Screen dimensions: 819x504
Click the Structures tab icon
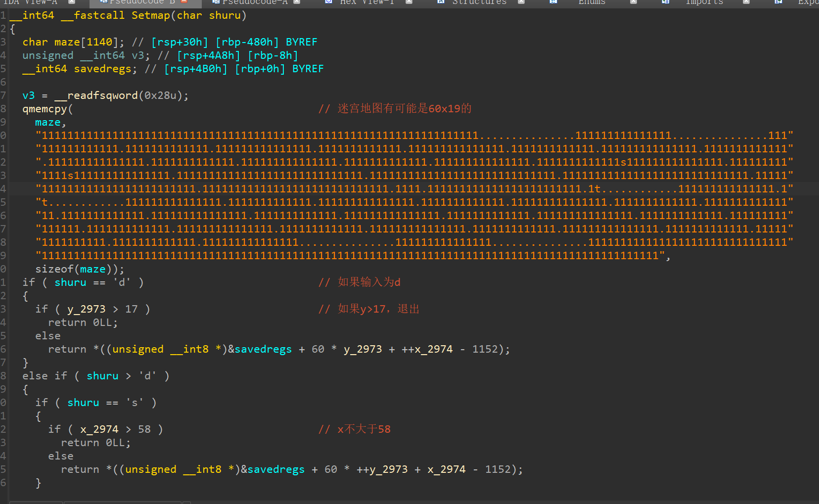(441, 2)
